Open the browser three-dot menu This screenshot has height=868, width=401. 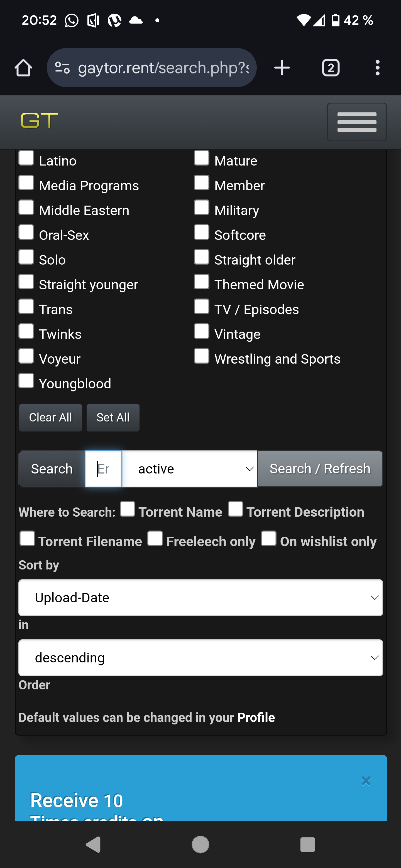377,68
